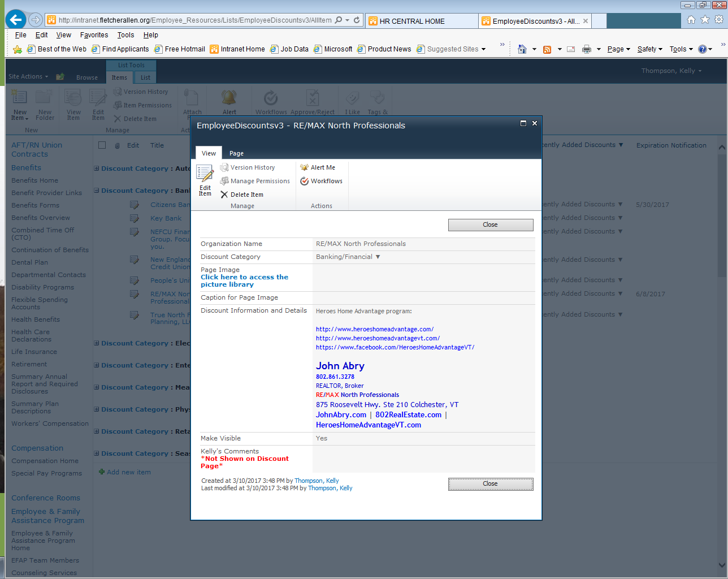Open Thompson, Kelly user menu
This screenshot has height=579, width=728.
[x=671, y=71]
